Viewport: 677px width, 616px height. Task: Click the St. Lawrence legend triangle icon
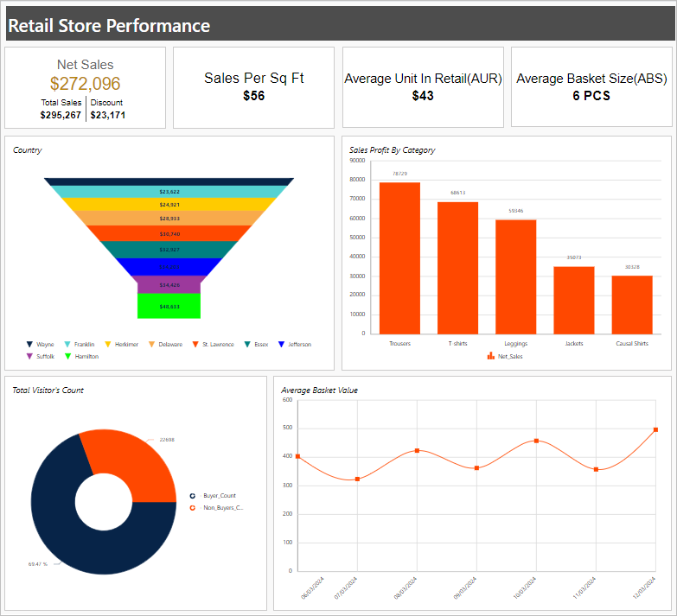pos(195,344)
